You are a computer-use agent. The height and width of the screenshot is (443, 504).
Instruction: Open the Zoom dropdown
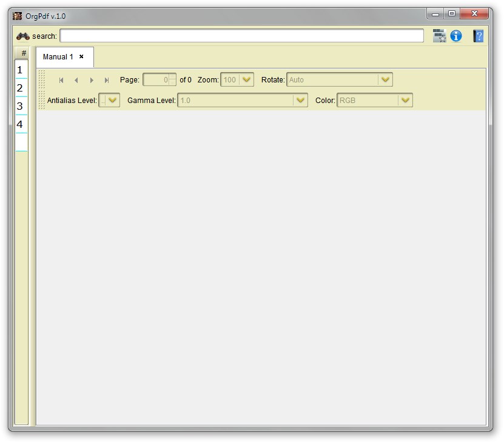coord(237,79)
